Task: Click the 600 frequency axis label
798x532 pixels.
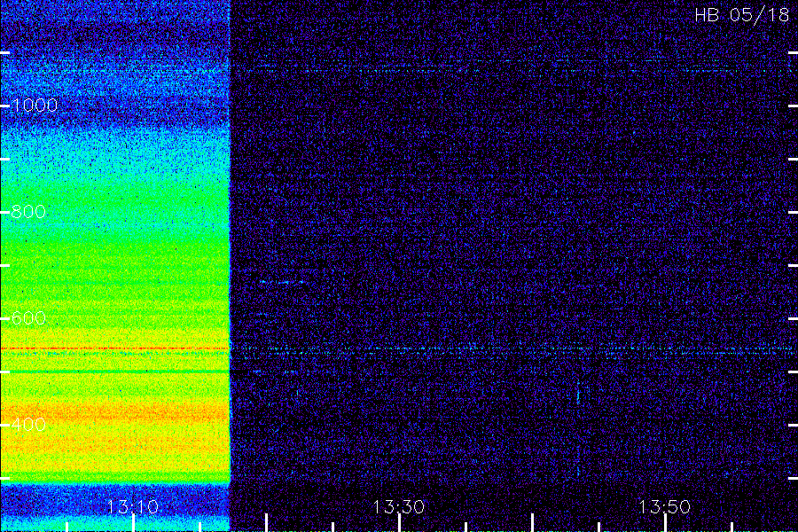Action: [28, 318]
